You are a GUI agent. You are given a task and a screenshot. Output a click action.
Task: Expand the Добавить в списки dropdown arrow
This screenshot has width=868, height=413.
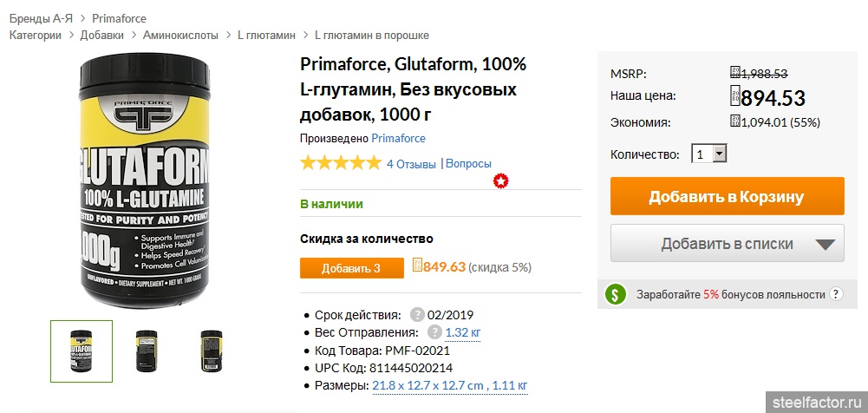pyautogui.click(x=828, y=244)
